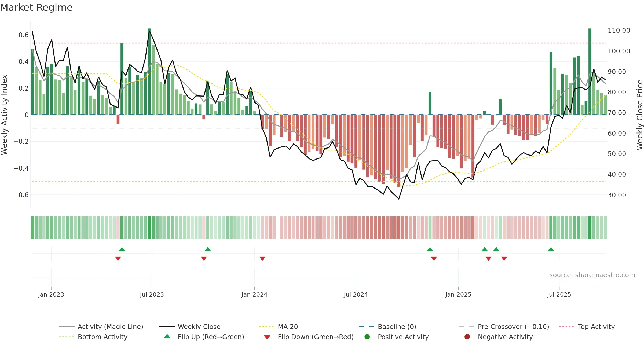Click the 0.6 activity axis label
Image resolution: width=644 pixels, height=362 pixels.
coord(24,35)
